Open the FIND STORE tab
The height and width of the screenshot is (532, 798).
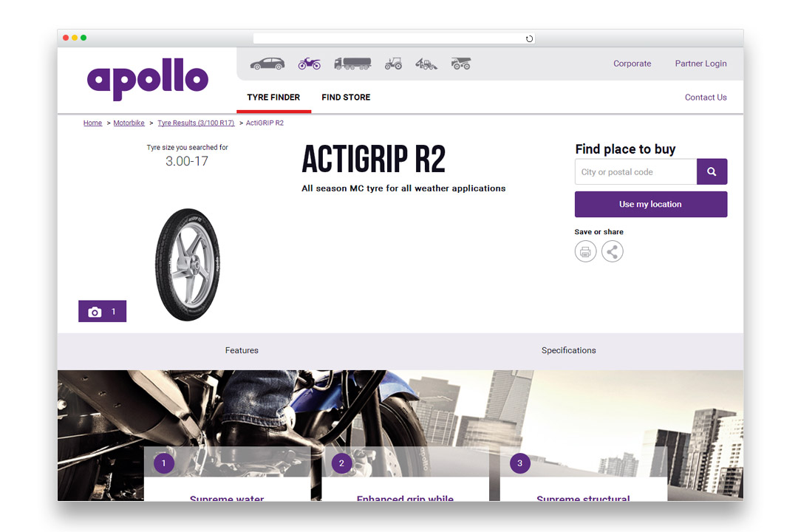coord(346,98)
